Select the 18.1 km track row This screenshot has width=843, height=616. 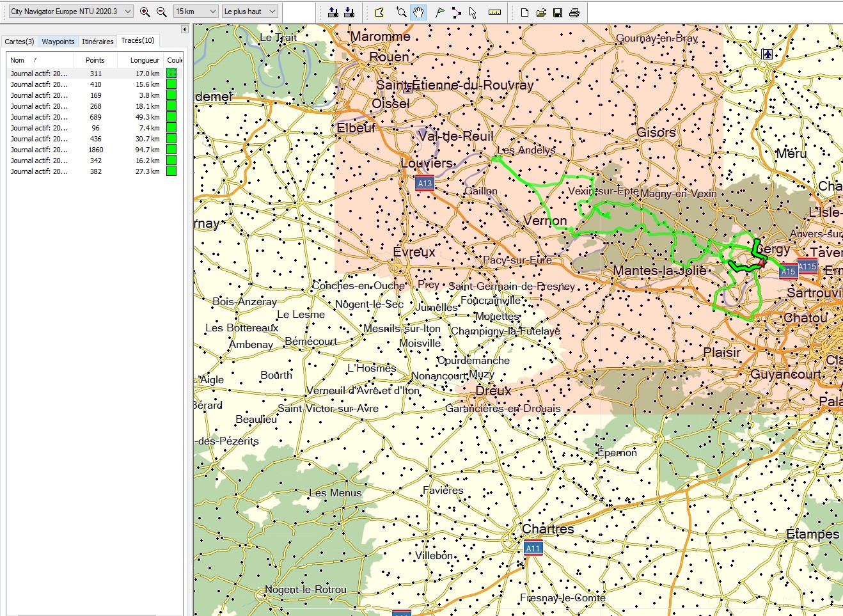(x=95, y=106)
